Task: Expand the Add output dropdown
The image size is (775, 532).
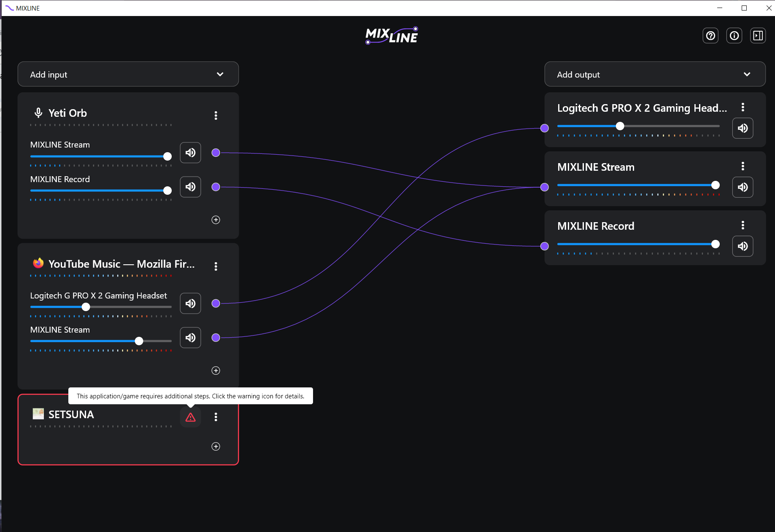Action: click(655, 74)
